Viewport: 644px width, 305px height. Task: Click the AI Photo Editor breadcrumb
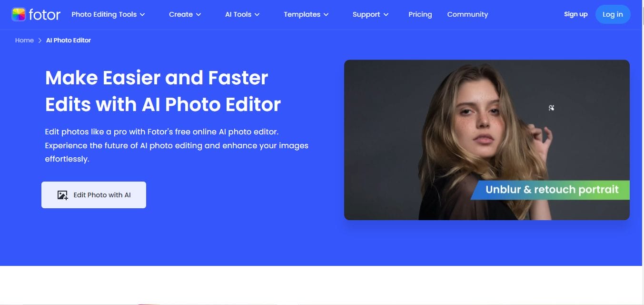coord(69,41)
